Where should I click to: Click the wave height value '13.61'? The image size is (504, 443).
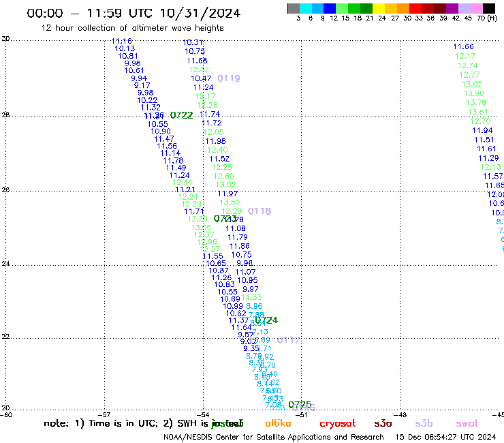(478, 112)
